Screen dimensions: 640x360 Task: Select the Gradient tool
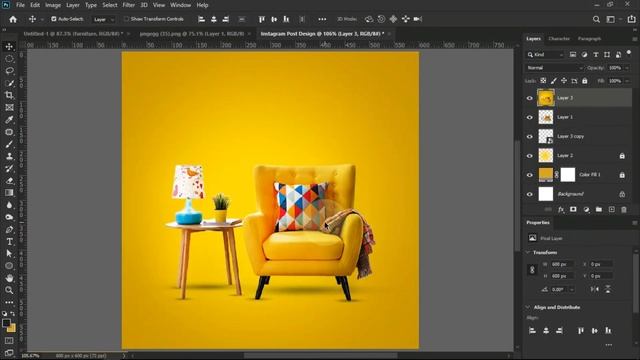coord(9,193)
